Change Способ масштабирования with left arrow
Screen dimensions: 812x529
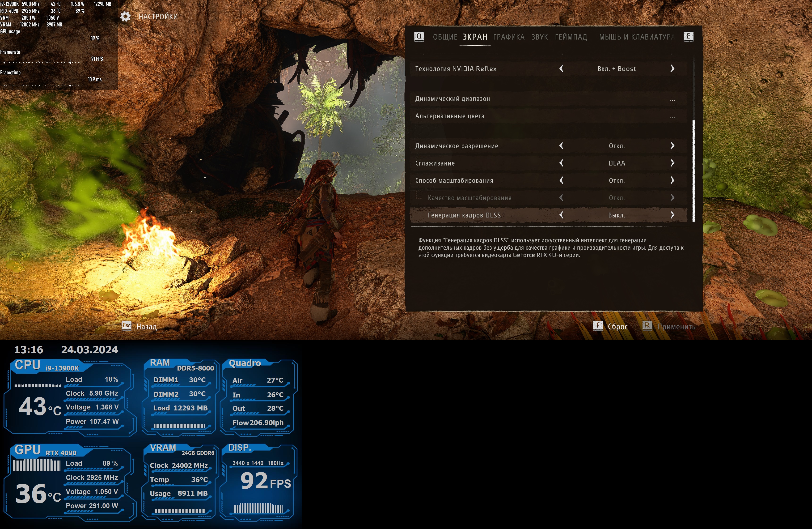pyautogui.click(x=561, y=180)
